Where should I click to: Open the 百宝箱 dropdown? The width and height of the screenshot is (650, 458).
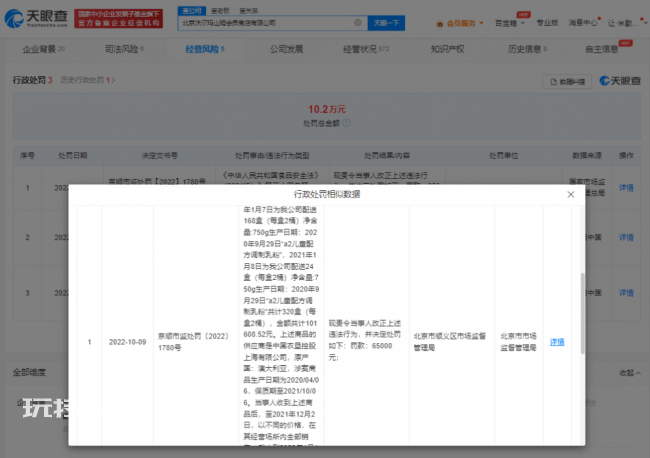coord(510,23)
